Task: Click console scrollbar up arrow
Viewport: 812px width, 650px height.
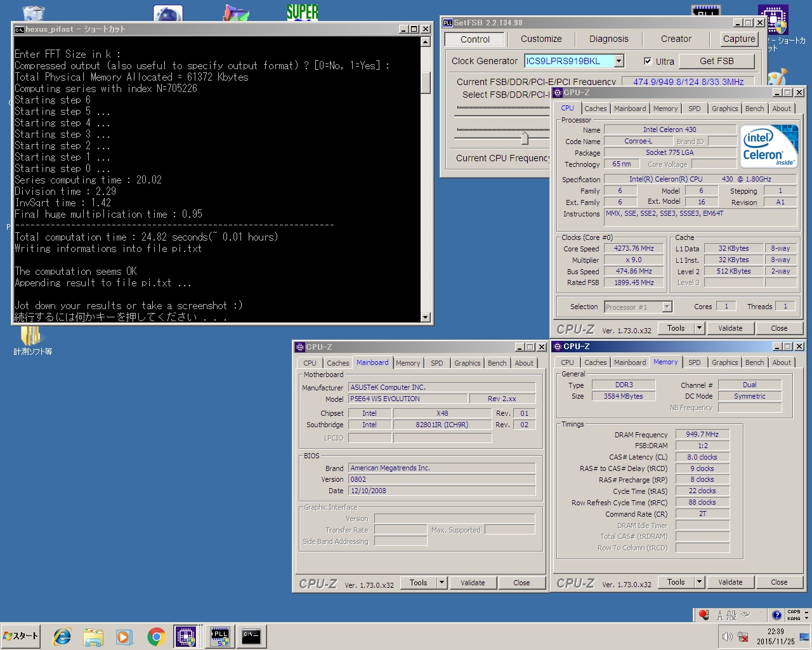Action: 426,42
